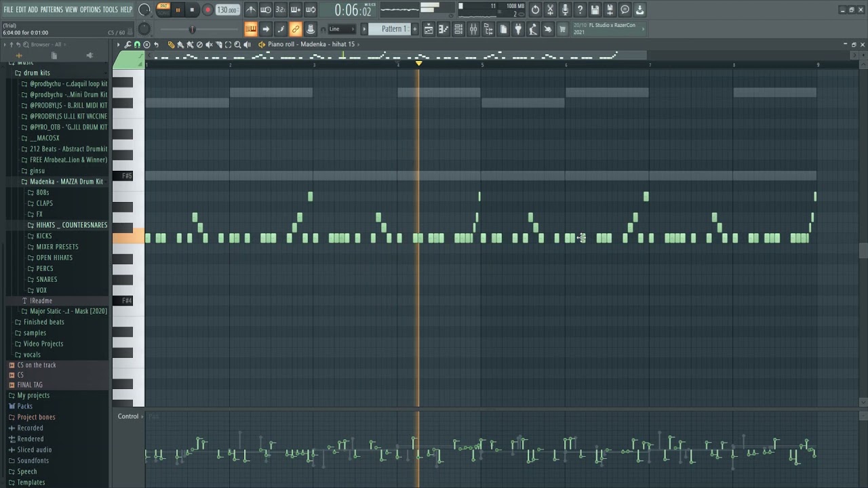
Task: Open audio editor scissors icon
Action: pos(550,9)
